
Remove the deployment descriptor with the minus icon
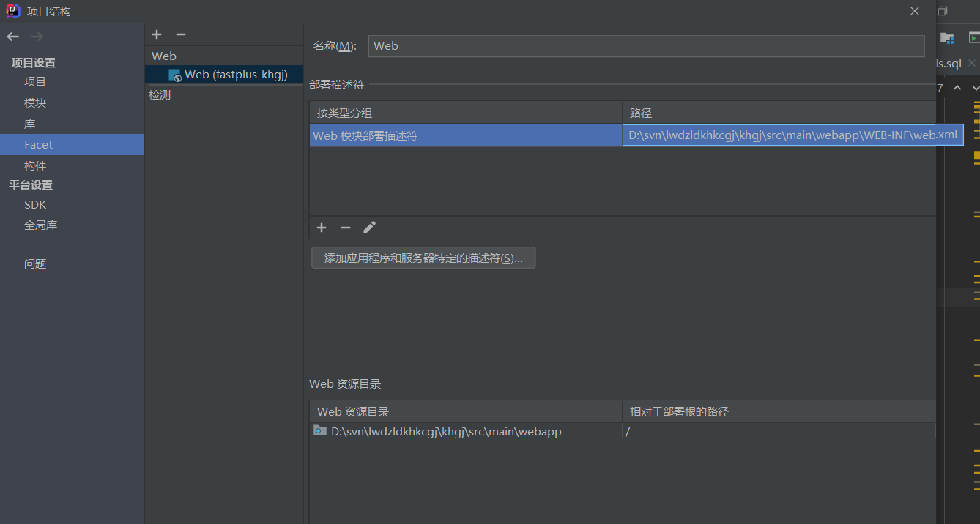[346, 228]
